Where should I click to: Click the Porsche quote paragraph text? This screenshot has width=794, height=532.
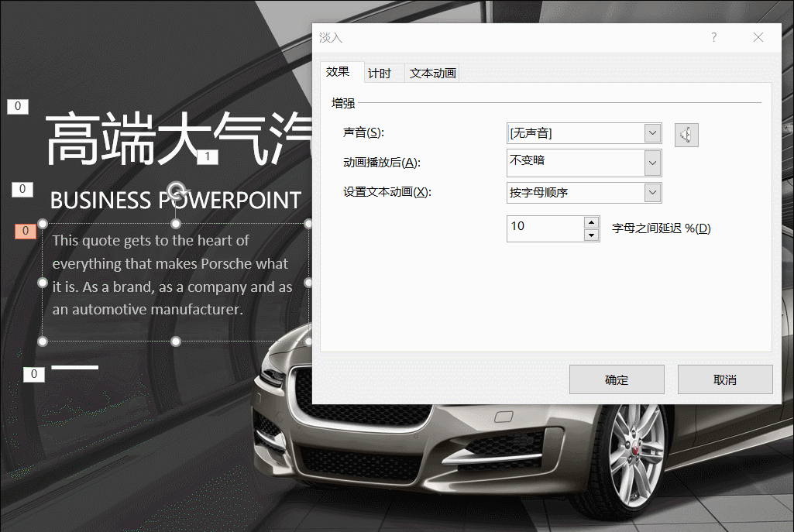(x=172, y=275)
